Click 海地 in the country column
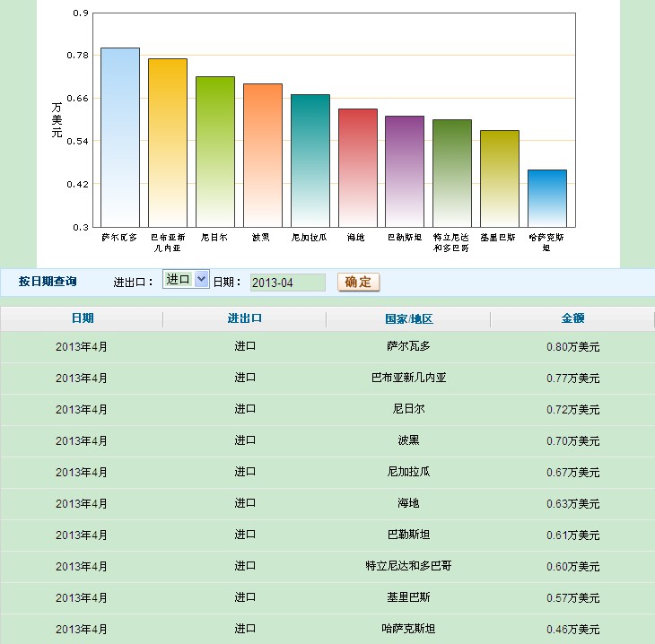Image resolution: width=655 pixels, height=644 pixels. tap(408, 503)
